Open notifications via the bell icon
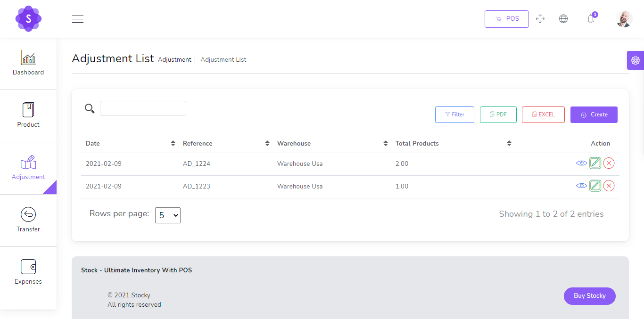The height and width of the screenshot is (319, 644). (590, 19)
